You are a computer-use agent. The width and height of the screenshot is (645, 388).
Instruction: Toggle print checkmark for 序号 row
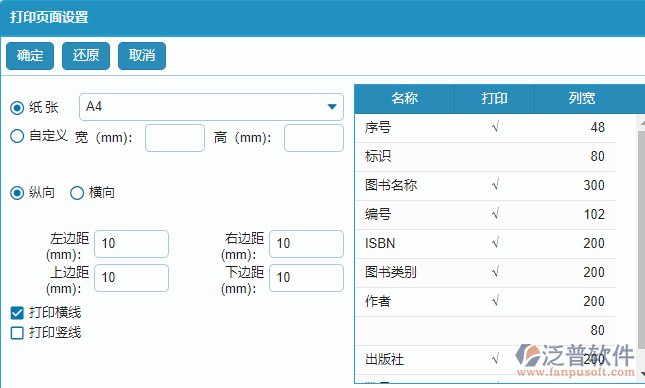pos(495,128)
